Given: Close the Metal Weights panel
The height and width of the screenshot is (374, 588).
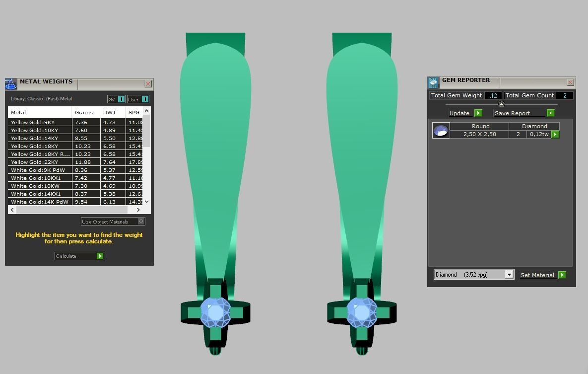Looking at the screenshot, I should tap(148, 84).
